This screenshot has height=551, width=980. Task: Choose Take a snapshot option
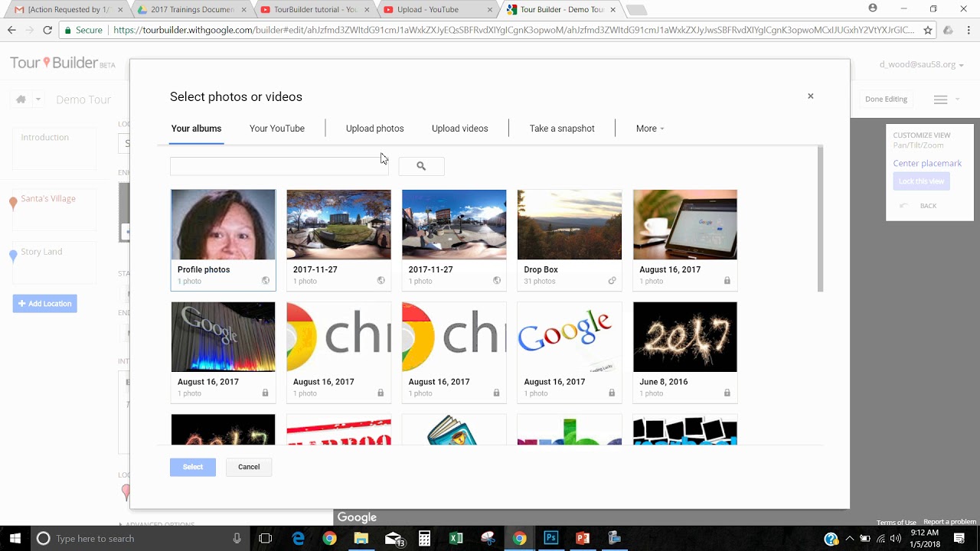[562, 129]
